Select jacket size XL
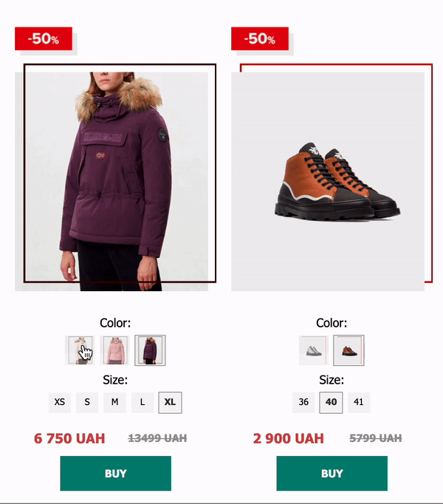Image resolution: width=443 pixels, height=504 pixels. pyautogui.click(x=170, y=402)
